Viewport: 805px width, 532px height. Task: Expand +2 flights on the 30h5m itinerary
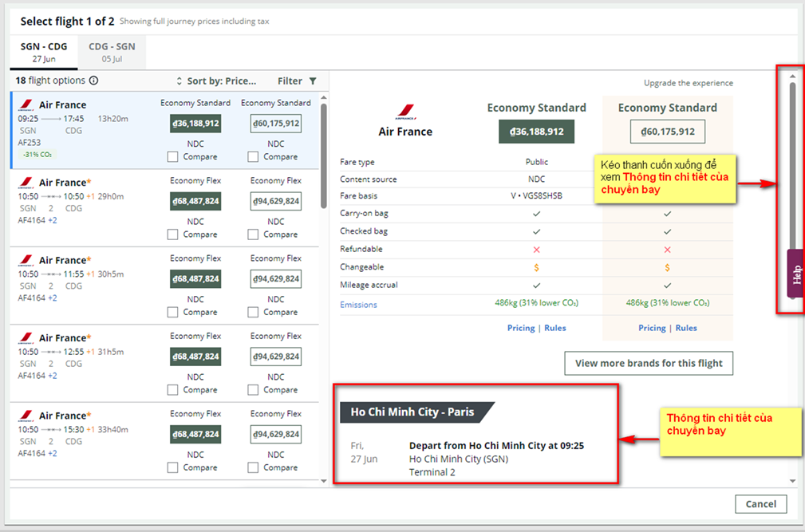tap(53, 298)
